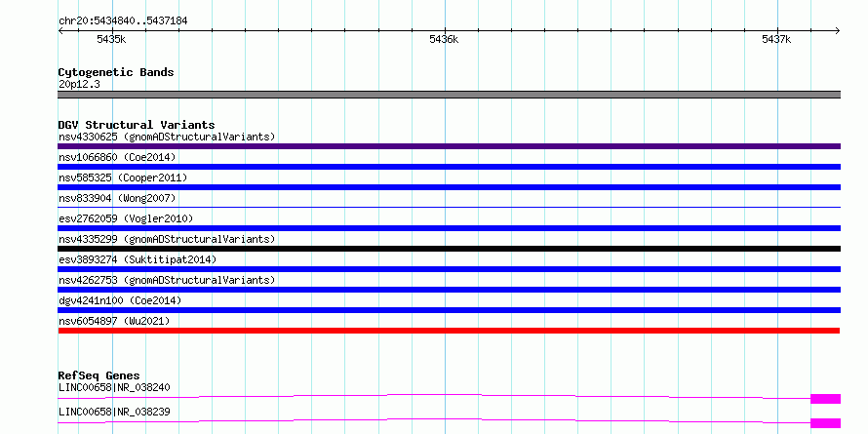Image resolution: width=868 pixels, height=434 pixels.
Task: Click the nsv4330625 gnomAD variant label
Action: (x=167, y=137)
